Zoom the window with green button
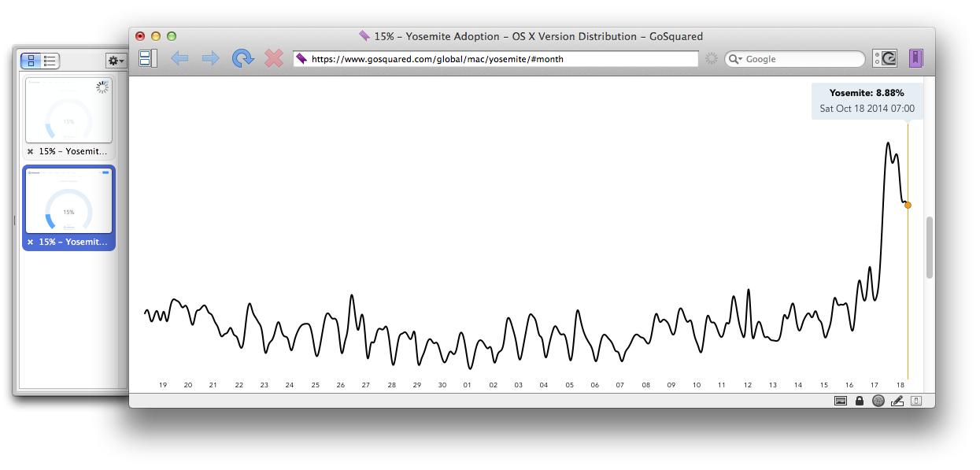This screenshot has height=470, width=980. 172,36
